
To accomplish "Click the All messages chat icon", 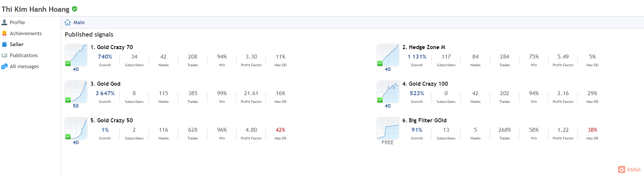I will click(4, 66).
